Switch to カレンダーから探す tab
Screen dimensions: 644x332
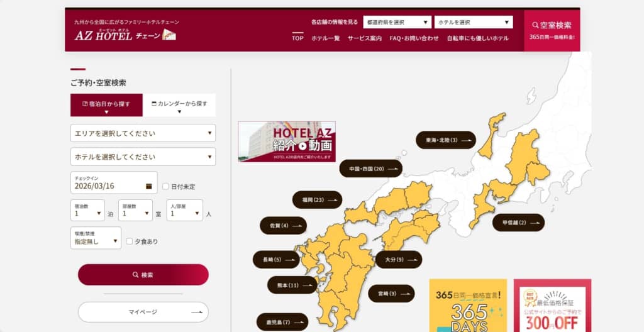coord(179,105)
